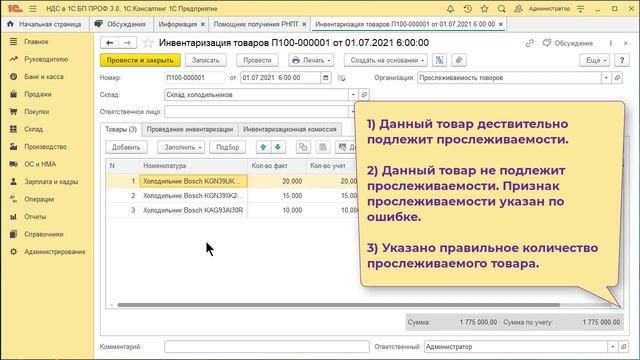Open the hamburger main menu

33,9
